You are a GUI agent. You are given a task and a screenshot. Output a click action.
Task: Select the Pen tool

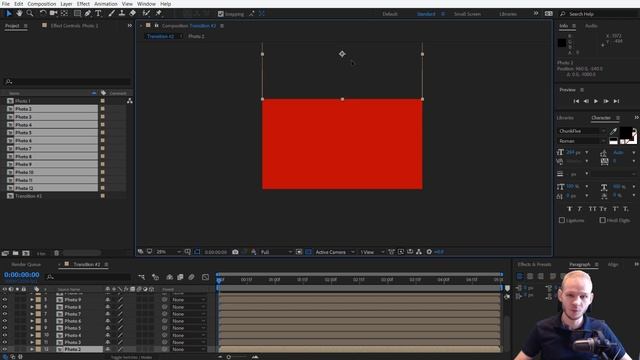coord(88,13)
